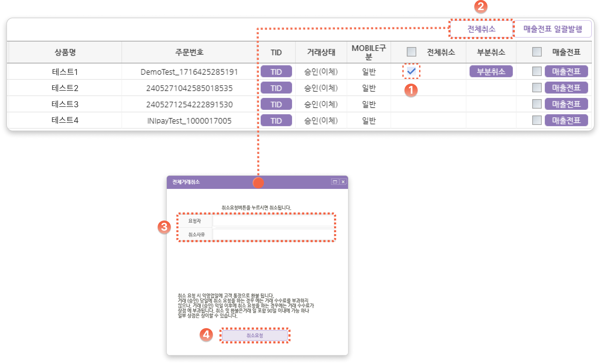
Task: Click the 전체거래취소 dialog title
Action: point(186,182)
